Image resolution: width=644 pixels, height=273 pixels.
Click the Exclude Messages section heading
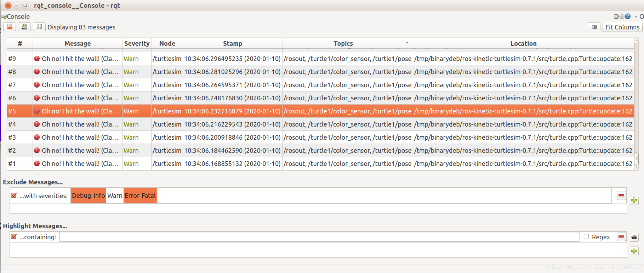(x=33, y=182)
